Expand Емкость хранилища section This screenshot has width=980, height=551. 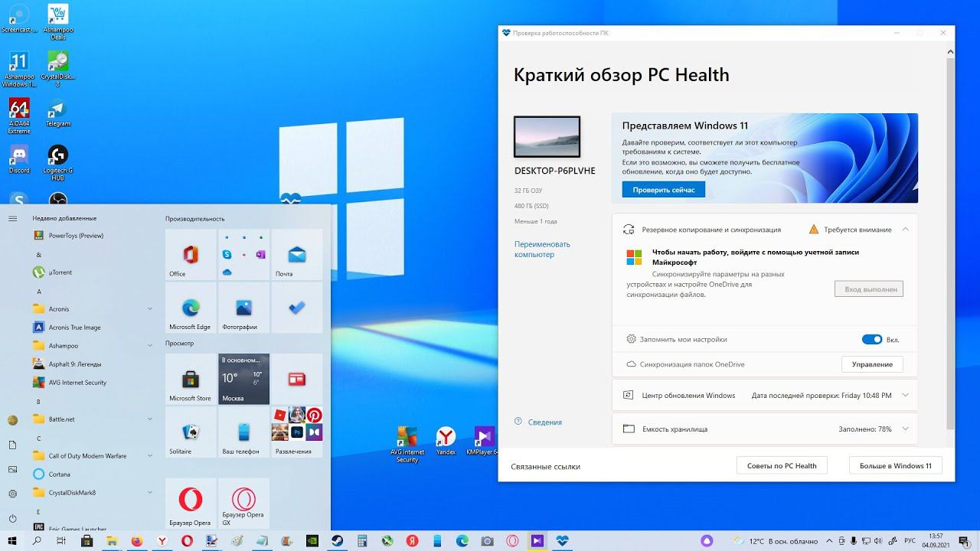[x=905, y=429]
